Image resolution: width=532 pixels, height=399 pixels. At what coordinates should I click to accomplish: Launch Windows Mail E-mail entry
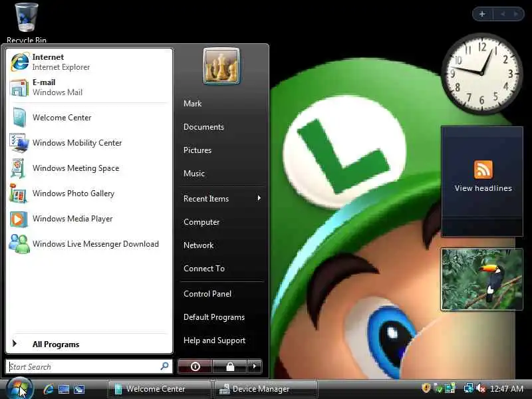coord(89,87)
